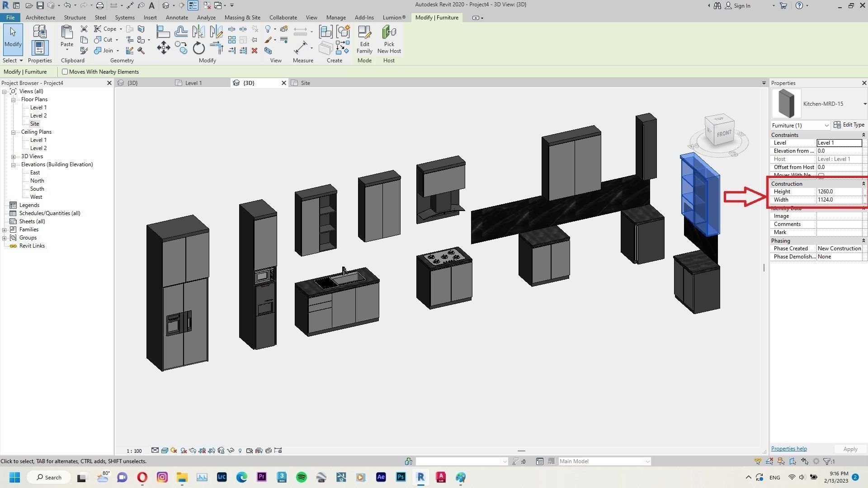The width and height of the screenshot is (868, 488).
Task: Select the Align tool icon
Action: pyautogui.click(x=163, y=32)
